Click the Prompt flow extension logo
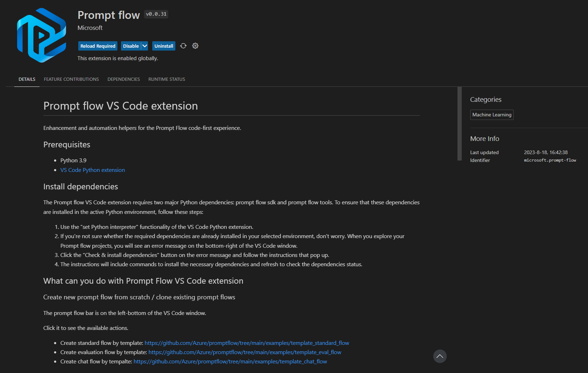Image resolution: width=588 pixels, height=373 pixels. [x=42, y=35]
